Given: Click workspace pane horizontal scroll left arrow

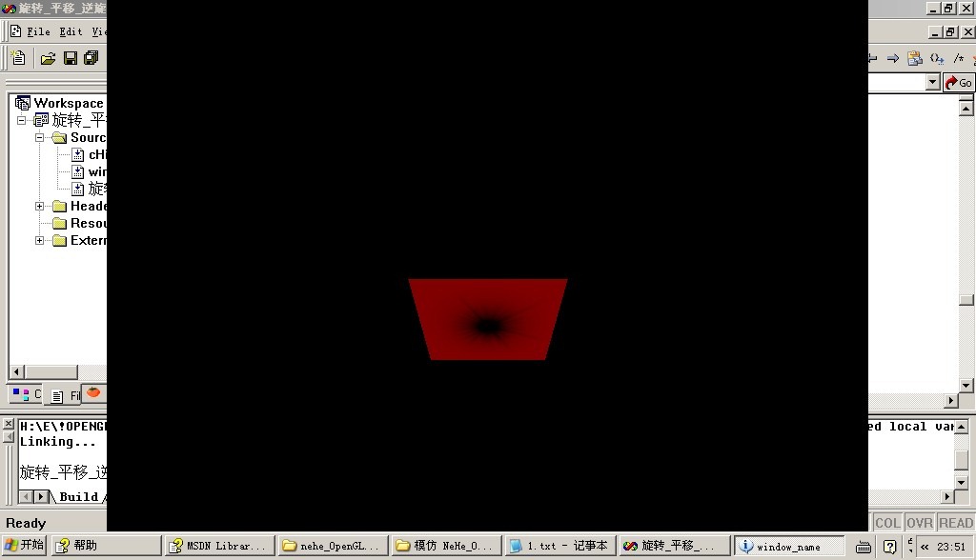Looking at the screenshot, I should click(17, 372).
